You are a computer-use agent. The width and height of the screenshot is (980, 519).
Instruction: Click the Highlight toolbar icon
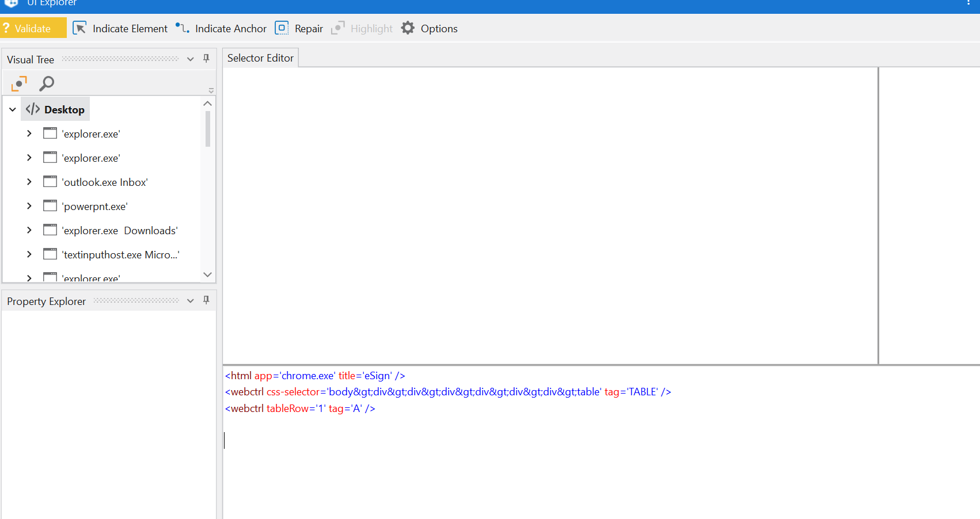tap(338, 28)
